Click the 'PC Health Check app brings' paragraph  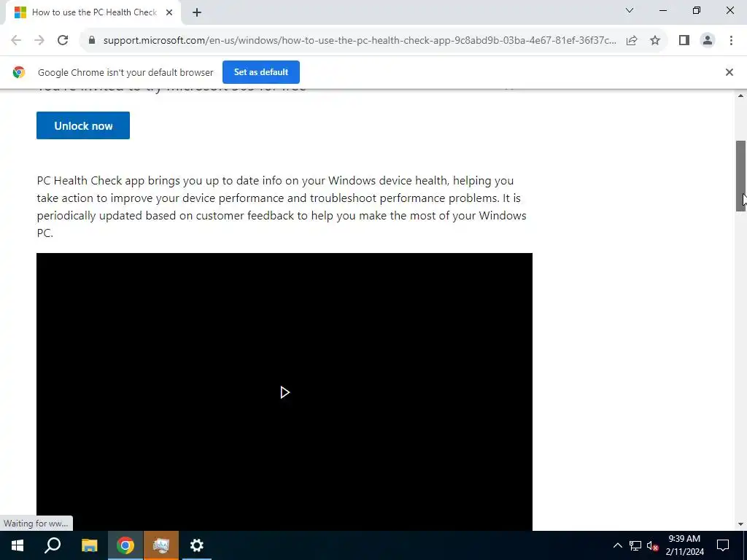(x=282, y=206)
